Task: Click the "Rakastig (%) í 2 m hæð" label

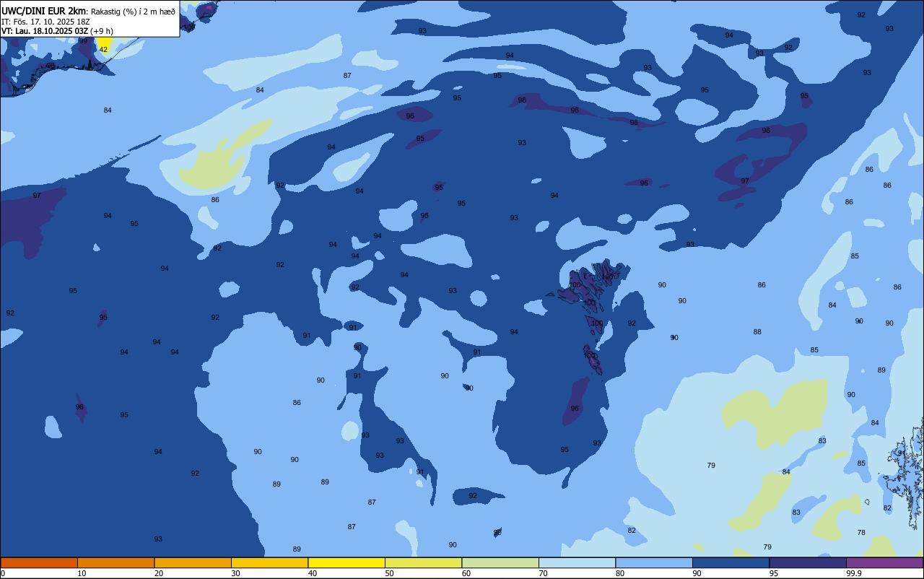Action: click(133, 12)
